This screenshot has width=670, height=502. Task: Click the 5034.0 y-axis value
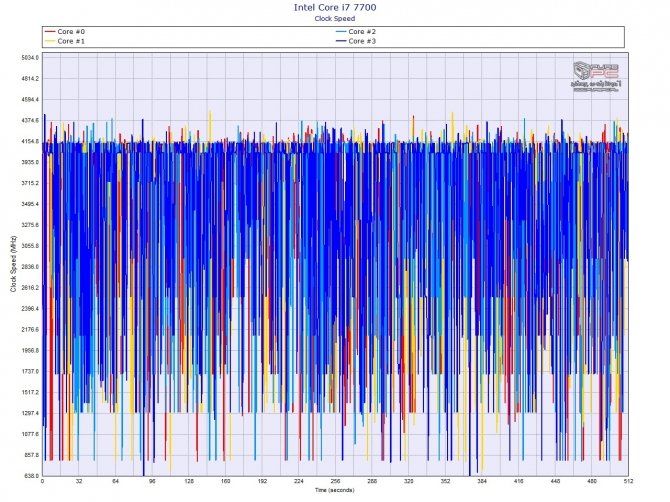(x=30, y=57)
